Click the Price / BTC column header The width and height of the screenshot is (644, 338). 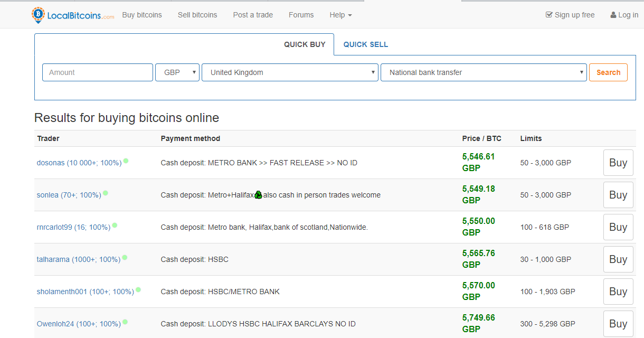click(x=482, y=138)
